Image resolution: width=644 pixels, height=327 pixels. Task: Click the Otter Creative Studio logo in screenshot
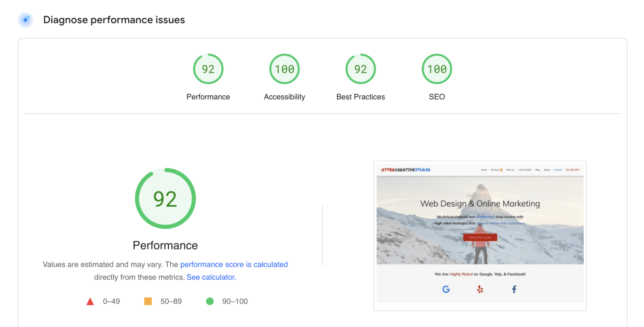click(406, 170)
